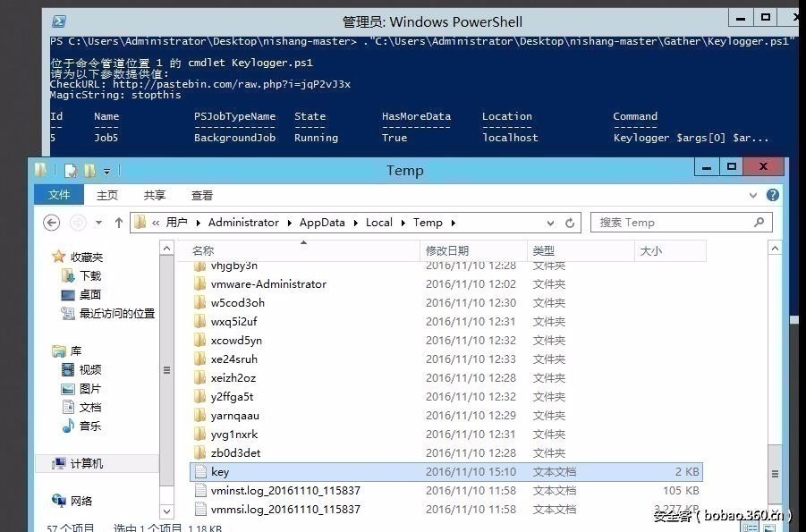Select 计算机 in navigation pane
This screenshot has height=532, width=806.
tap(87, 464)
